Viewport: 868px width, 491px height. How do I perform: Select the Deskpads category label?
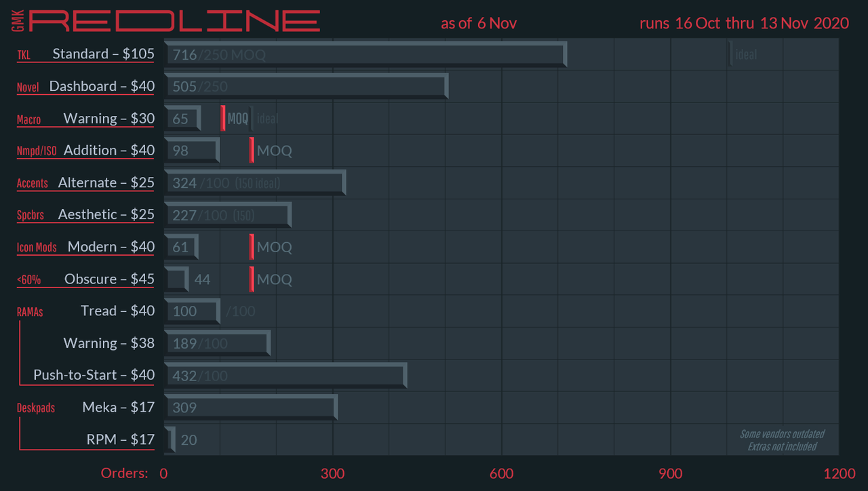36,408
